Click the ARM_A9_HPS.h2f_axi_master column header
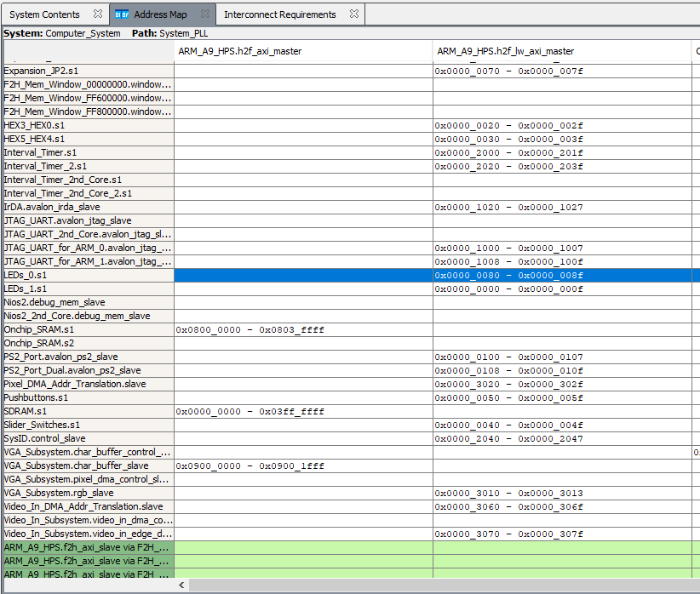 coord(239,51)
